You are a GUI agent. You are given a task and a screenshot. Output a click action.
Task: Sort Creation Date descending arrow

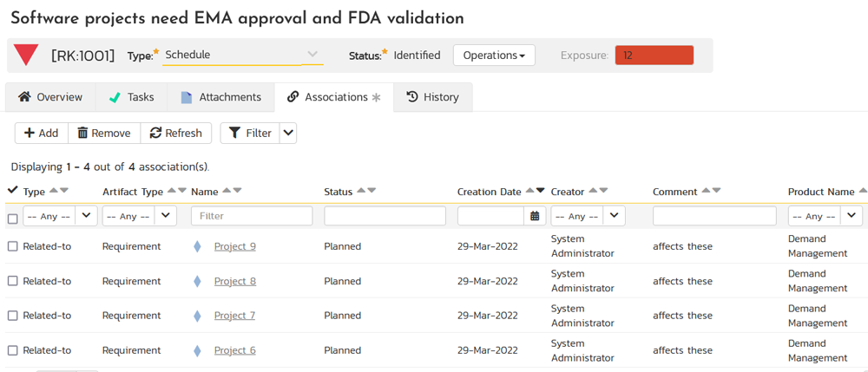coord(541,191)
